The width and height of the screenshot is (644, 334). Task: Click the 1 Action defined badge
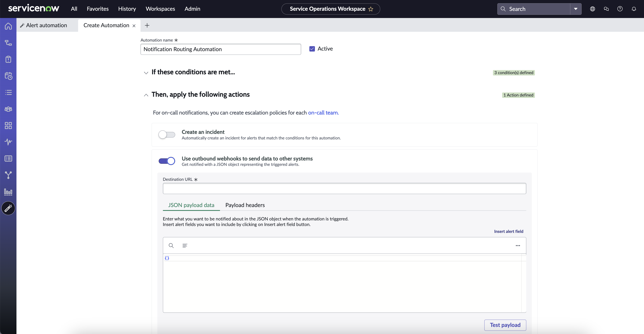coord(518,95)
